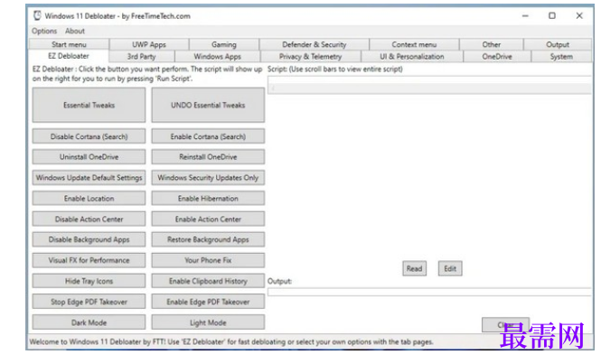Click the Edit button
The height and width of the screenshot is (364, 601).
(x=450, y=268)
